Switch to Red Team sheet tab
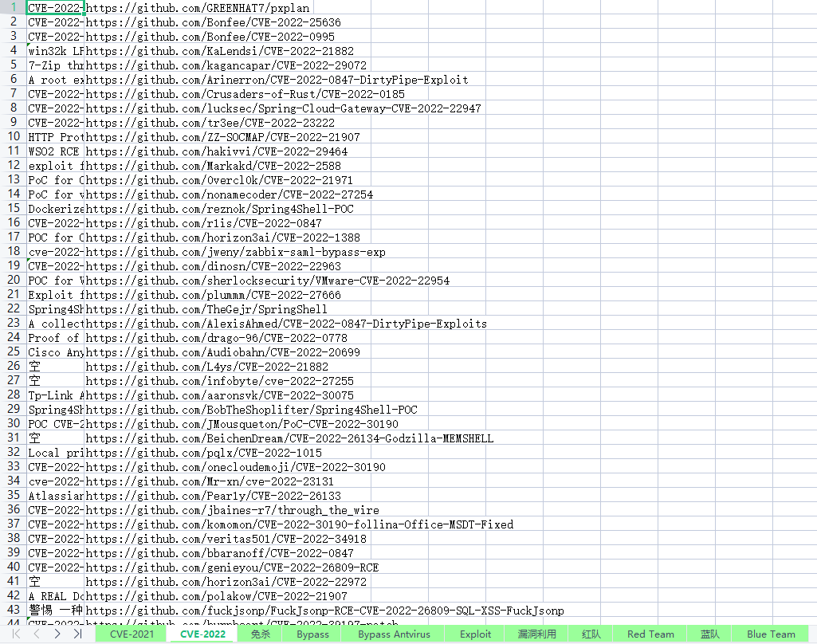817x644 pixels. coord(650,634)
